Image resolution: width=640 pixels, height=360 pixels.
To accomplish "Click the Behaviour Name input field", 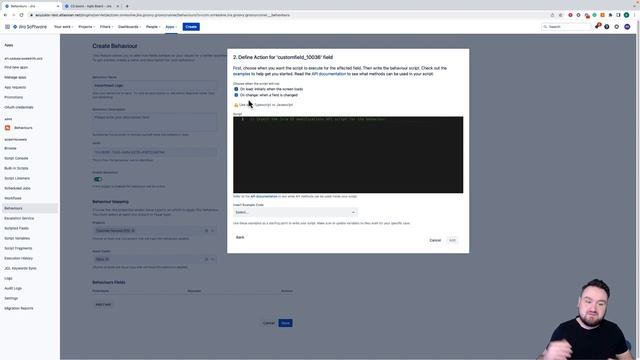I will [x=154, y=85].
